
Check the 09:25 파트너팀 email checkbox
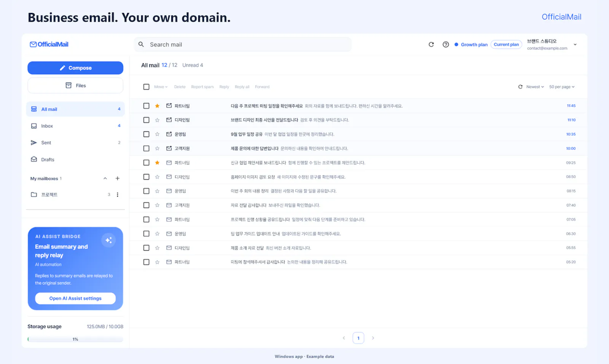[x=146, y=163]
